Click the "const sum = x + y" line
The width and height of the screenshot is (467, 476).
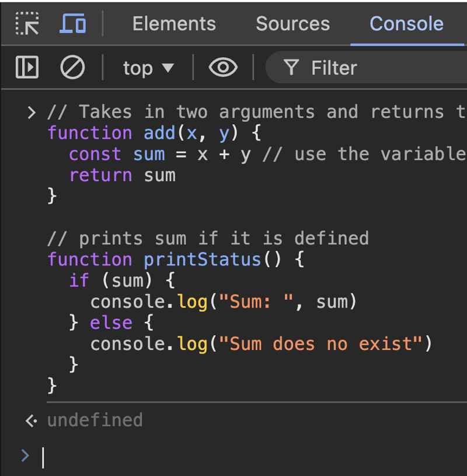tap(160, 154)
